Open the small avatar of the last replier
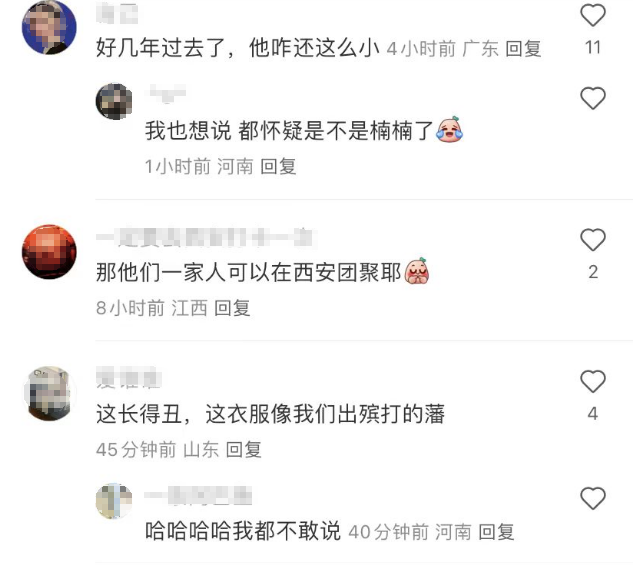 point(114,501)
